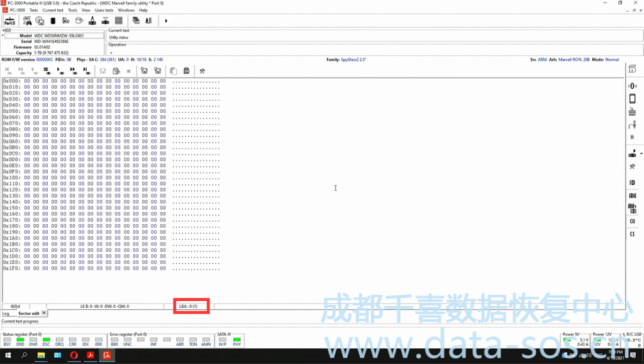
Task: Click the grid table icon in main toolbar
Action: [x=119, y=21]
